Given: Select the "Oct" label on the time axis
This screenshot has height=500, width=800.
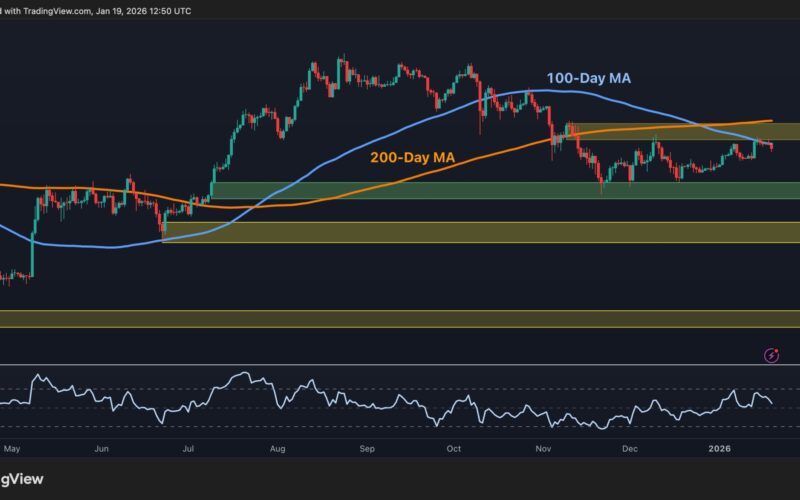Looking at the screenshot, I should pos(454,450).
